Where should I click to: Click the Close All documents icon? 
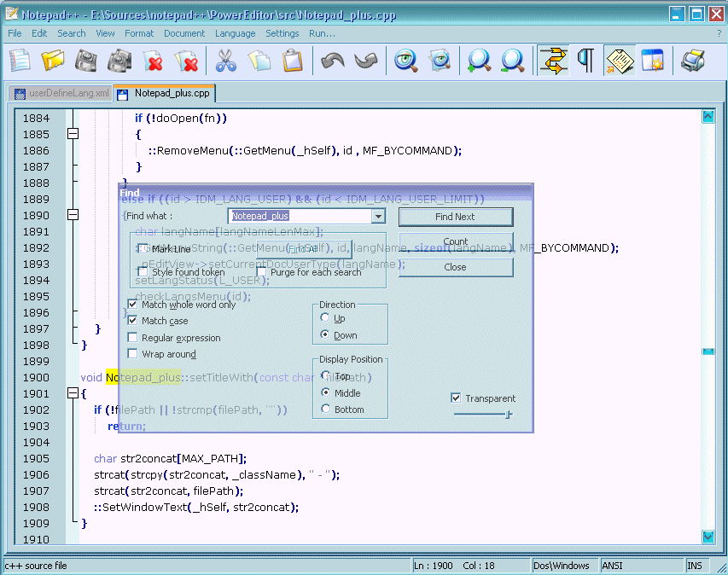(x=186, y=61)
